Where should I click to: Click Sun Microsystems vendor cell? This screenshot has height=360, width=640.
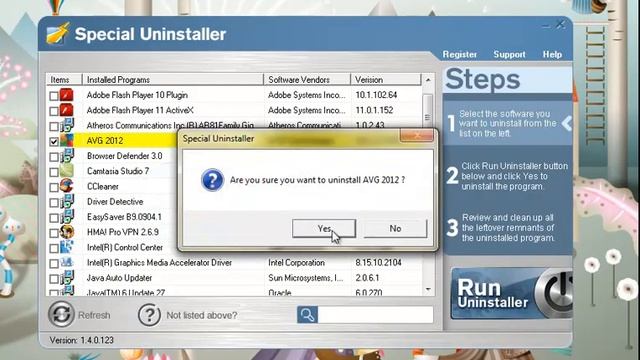[x=306, y=278]
